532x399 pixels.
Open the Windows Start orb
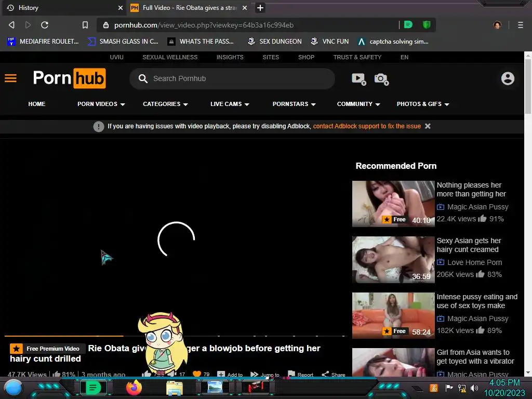coord(14,388)
